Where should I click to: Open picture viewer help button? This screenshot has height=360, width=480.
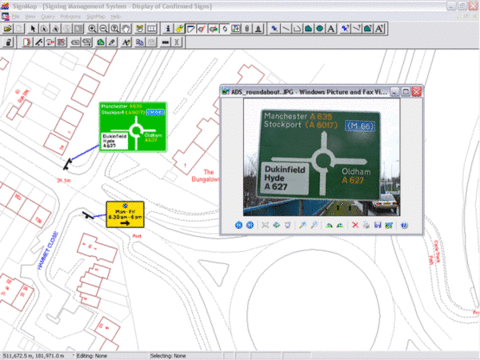tap(404, 225)
